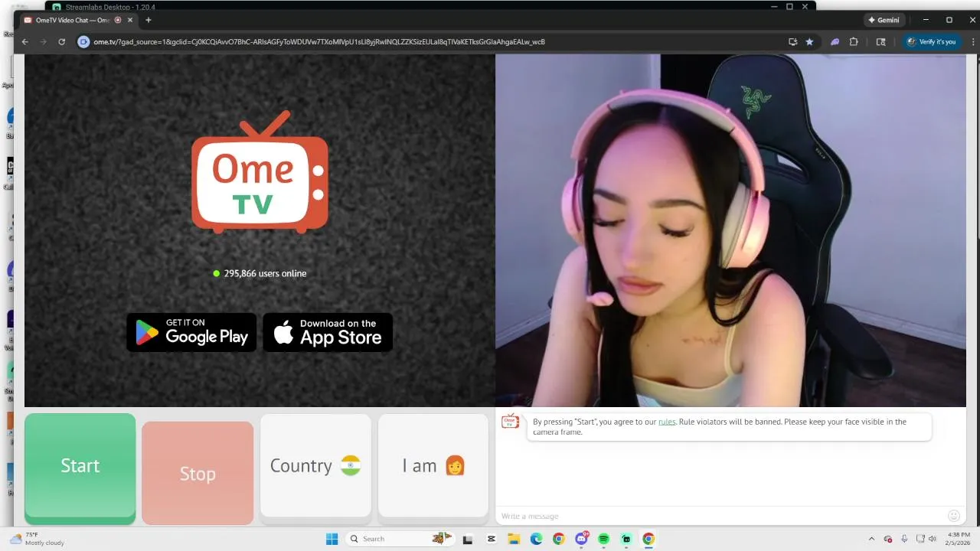Click the Get it on Google Play badge
Screen dimensions: 980x551
coord(191,332)
